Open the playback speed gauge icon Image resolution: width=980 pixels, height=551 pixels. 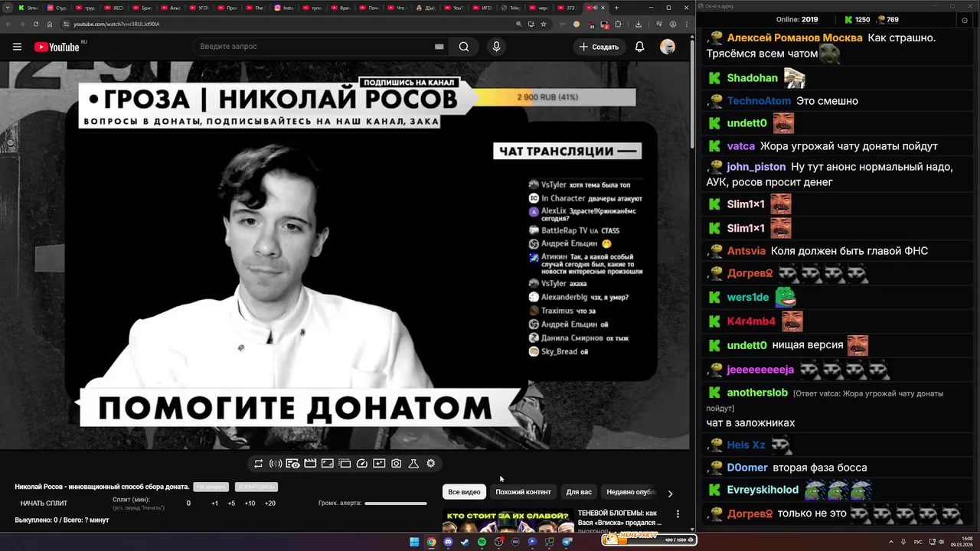click(362, 463)
